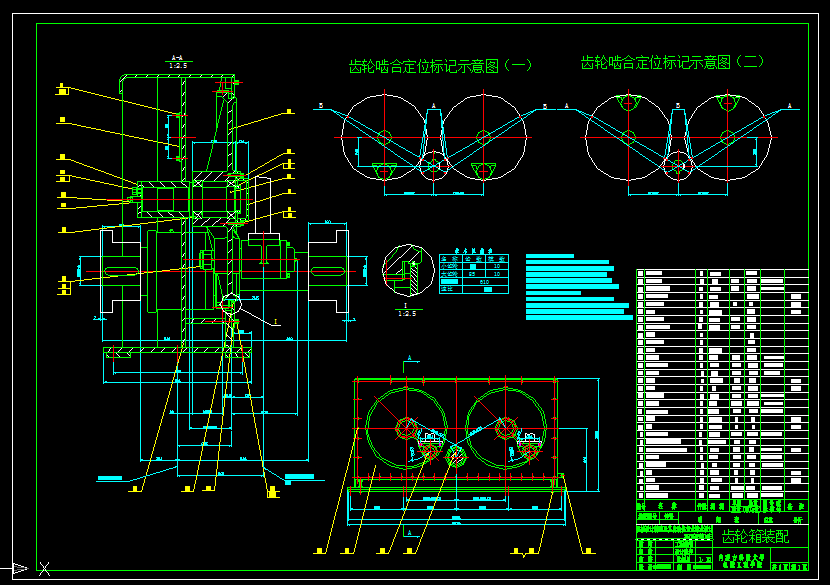830x585 pixels.
Task: Select the detail view label I 1:2.5
Action: pyautogui.click(x=407, y=310)
